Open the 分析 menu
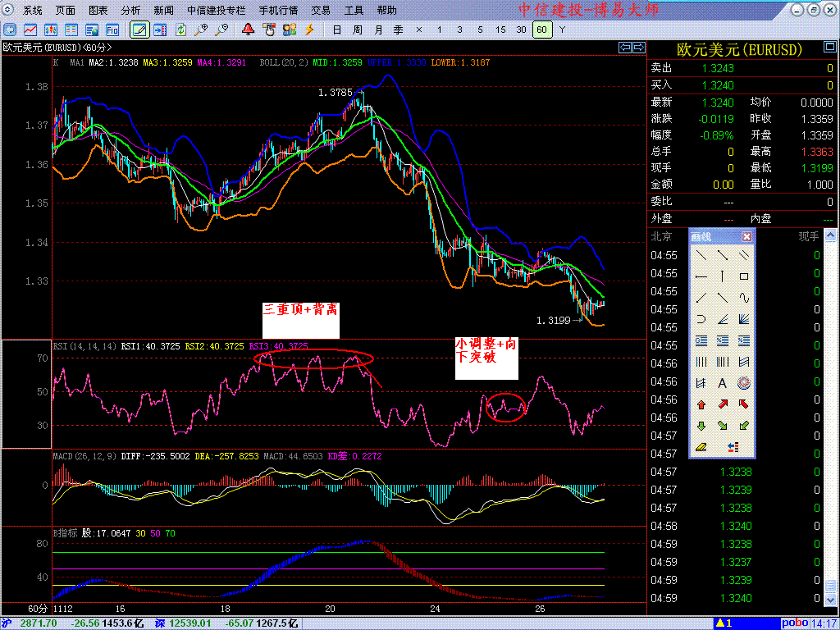This screenshot has height=630, width=840. (130, 10)
